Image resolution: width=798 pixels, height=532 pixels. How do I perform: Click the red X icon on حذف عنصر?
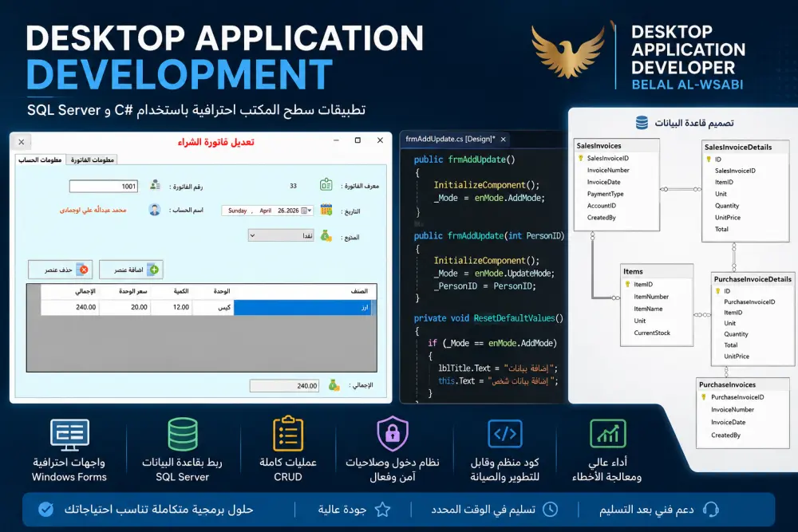(x=84, y=270)
